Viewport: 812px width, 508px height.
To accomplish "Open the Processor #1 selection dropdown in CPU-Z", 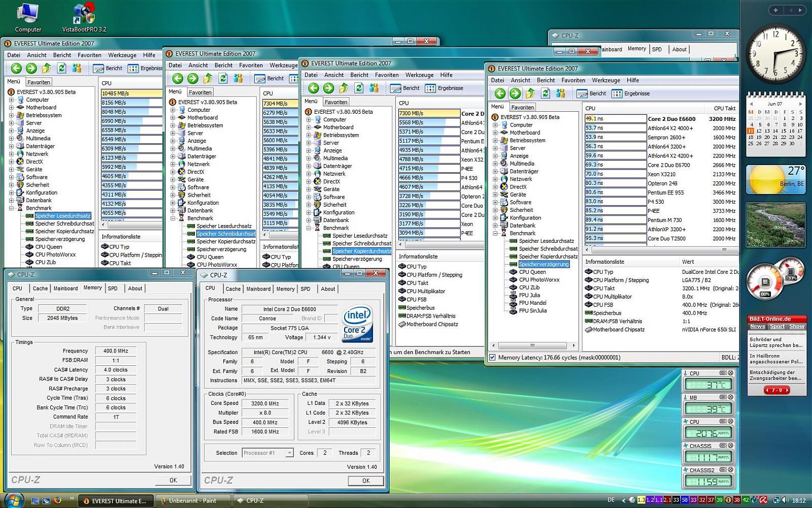I will (x=289, y=453).
